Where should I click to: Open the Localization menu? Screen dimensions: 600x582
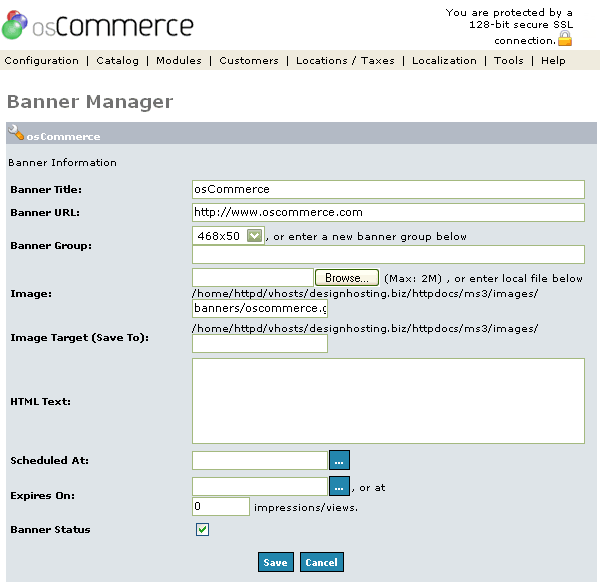(x=444, y=60)
